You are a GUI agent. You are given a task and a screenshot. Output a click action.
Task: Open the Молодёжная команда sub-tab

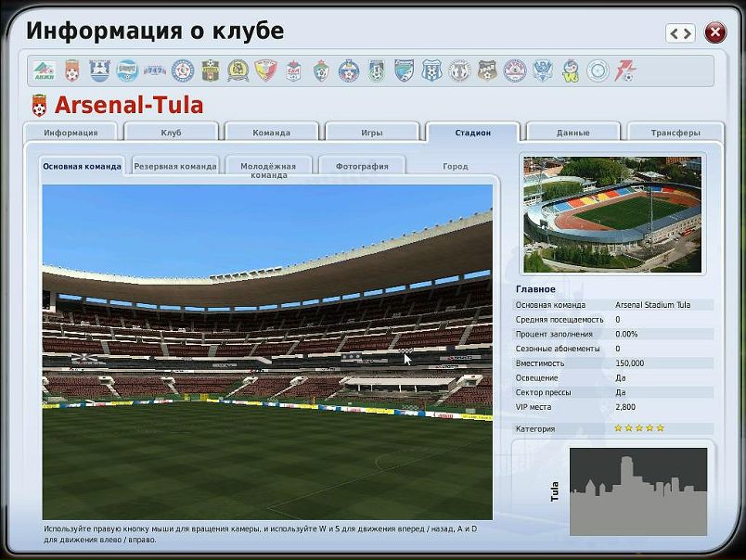click(268, 170)
